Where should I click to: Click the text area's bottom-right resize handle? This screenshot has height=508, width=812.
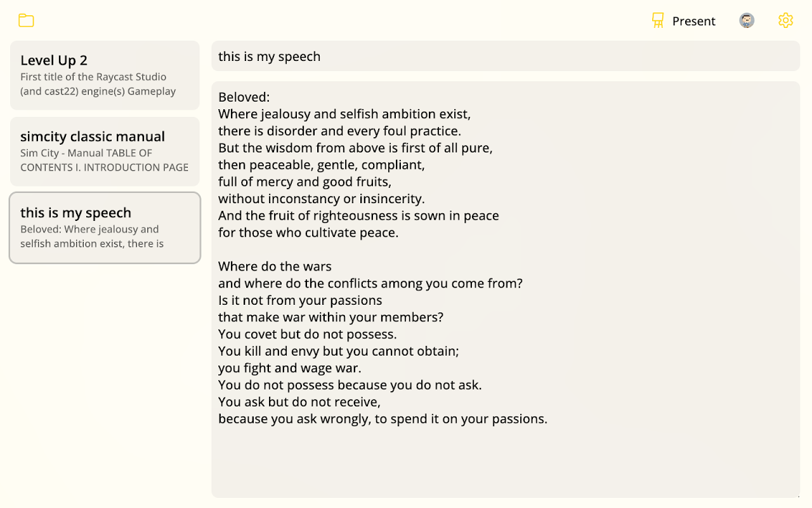(796, 495)
